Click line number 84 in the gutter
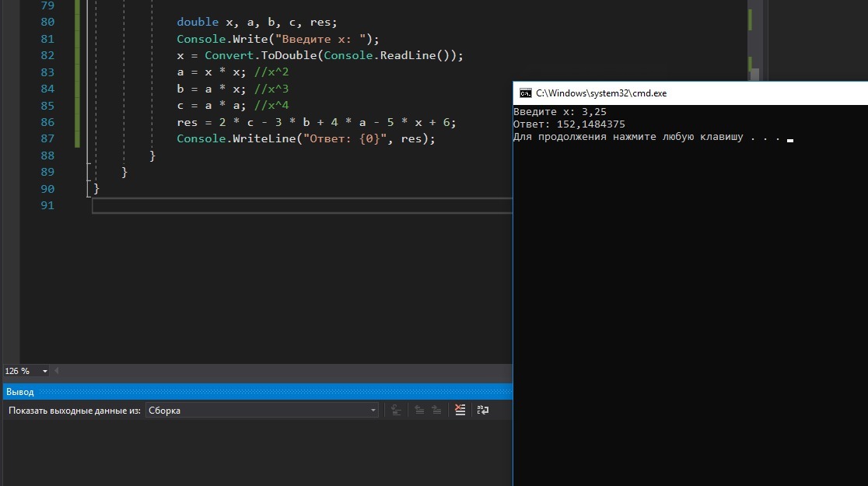Viewport: 868px width, 486px height. pyautogui.click(x=47, y=89)
